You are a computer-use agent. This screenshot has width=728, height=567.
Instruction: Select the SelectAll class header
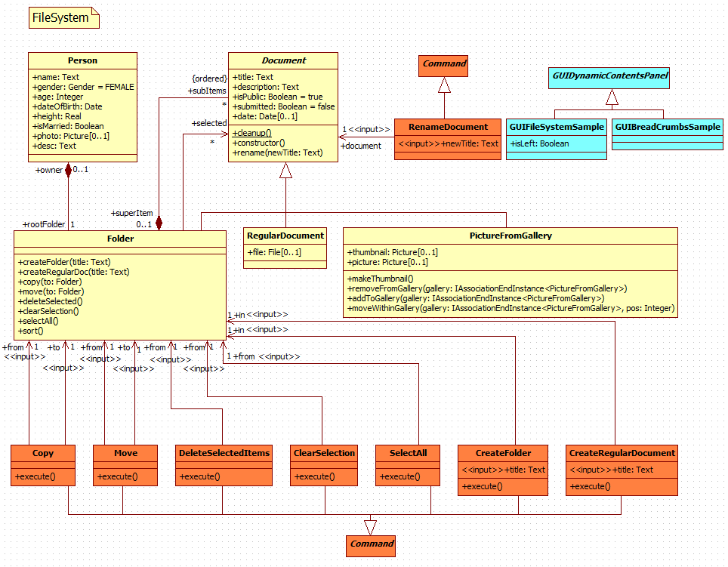pos(408,453)
